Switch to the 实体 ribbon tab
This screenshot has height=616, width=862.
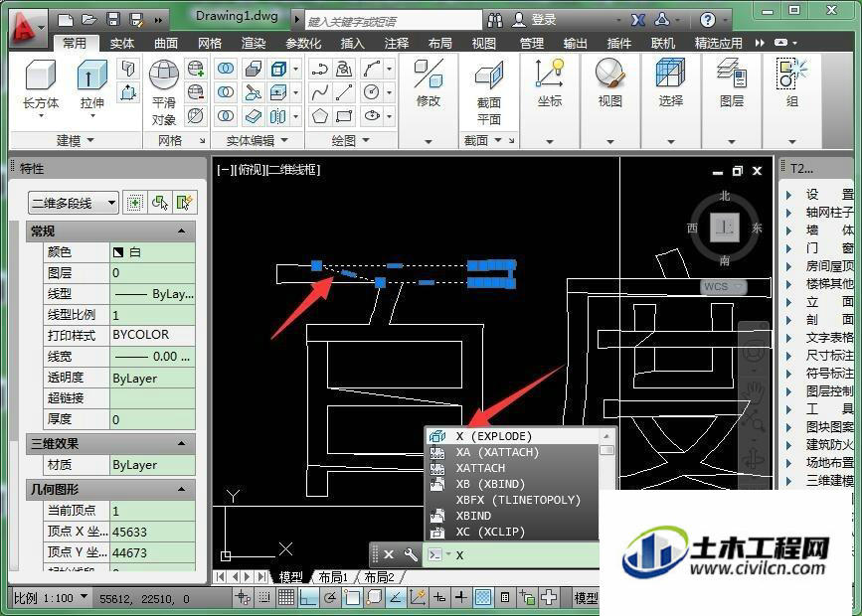[122, 43]
